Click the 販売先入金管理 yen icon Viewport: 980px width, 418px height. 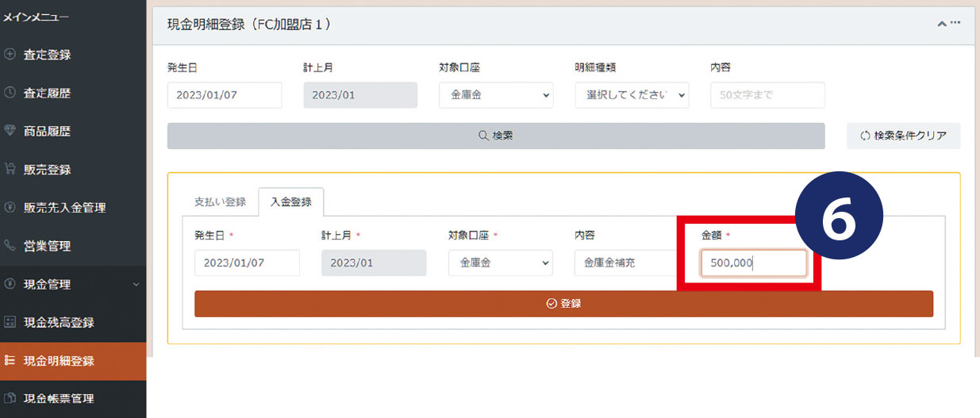click(x=10, y=208)
